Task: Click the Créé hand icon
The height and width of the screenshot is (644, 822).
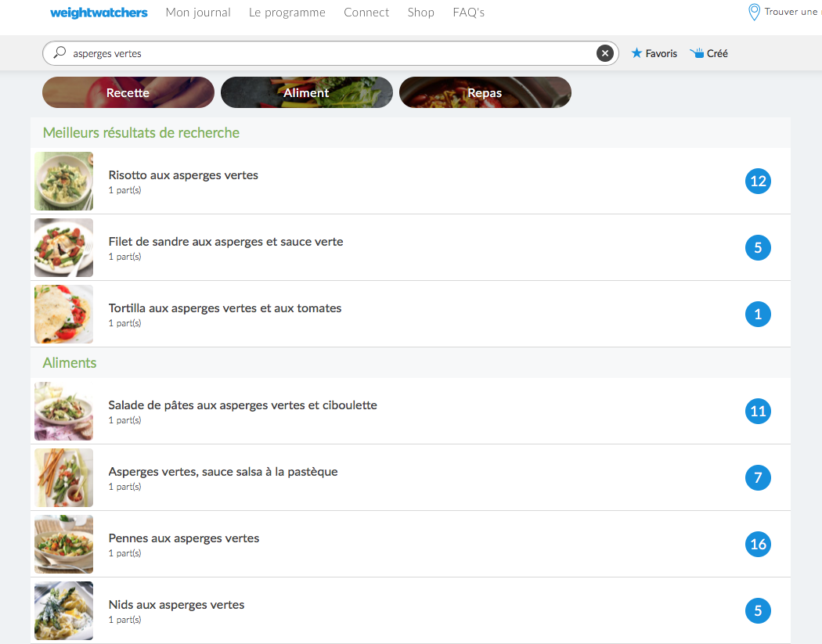Action: (696, 53)
